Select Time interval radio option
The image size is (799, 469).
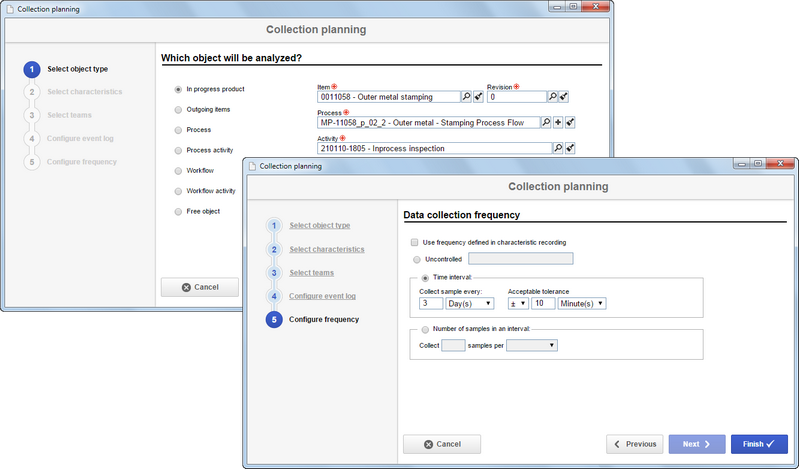425,278
